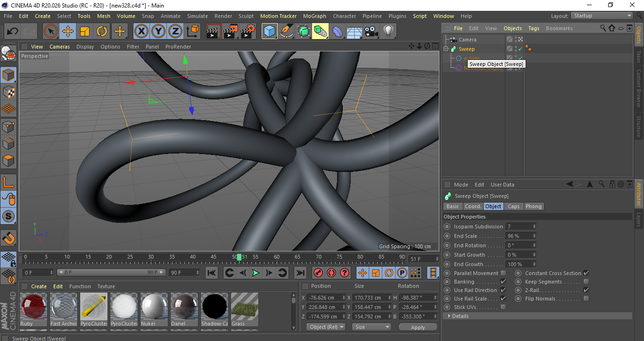
Task: Toggle Z axis lock
Action: pos(175,32)
